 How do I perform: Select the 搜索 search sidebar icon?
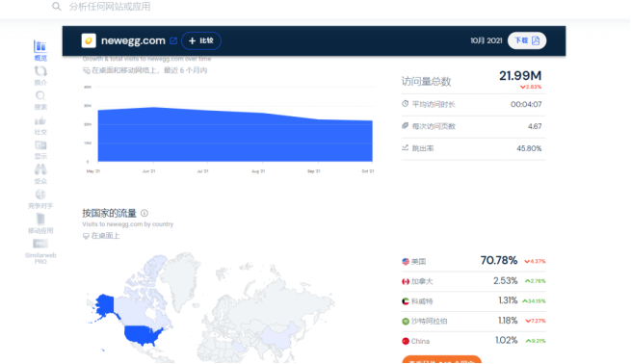40,100
